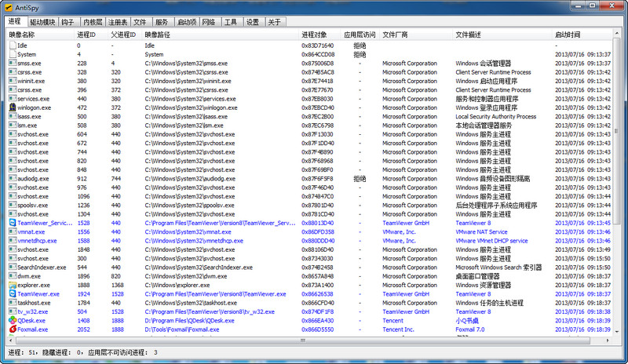Image resolution: width=628 pixels, height=364 pixels.
Task: Click description Local Security Authority Process
Action: (x=496, y=117)
